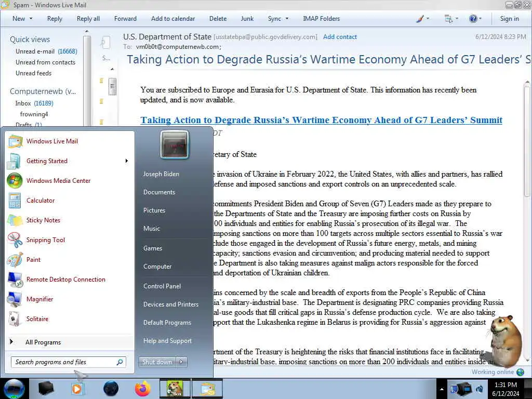The height and width of the screenshot is (399, 532).
Task: Open Control Panel from Start menu
Action: click(162, 286)
